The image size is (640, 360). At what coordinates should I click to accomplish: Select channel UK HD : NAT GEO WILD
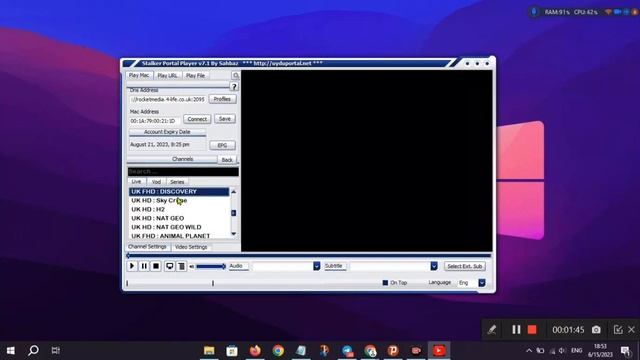click(179, 227)
